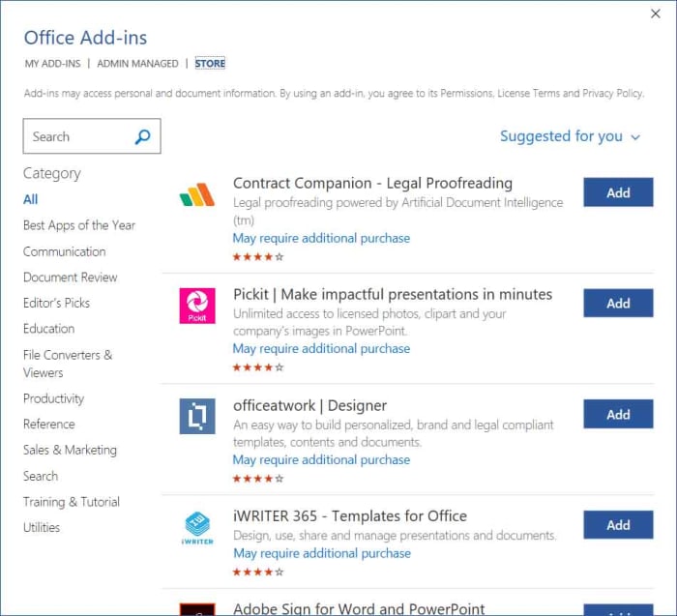
Task: Switch to the MY ADD-INS tab
Action: 52,64
